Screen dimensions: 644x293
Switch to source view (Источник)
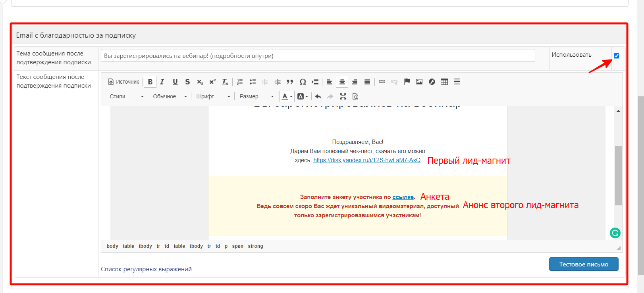(123, 82)
